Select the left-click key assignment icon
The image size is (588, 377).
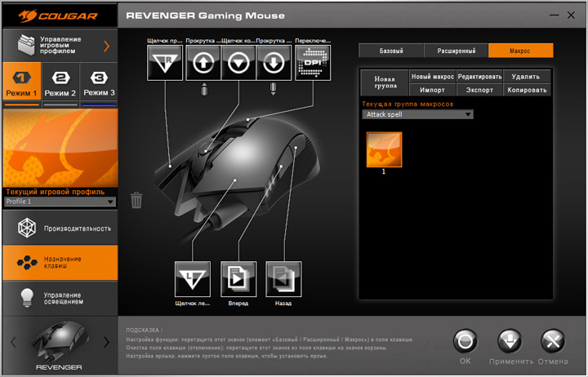[x=193, y=279]
